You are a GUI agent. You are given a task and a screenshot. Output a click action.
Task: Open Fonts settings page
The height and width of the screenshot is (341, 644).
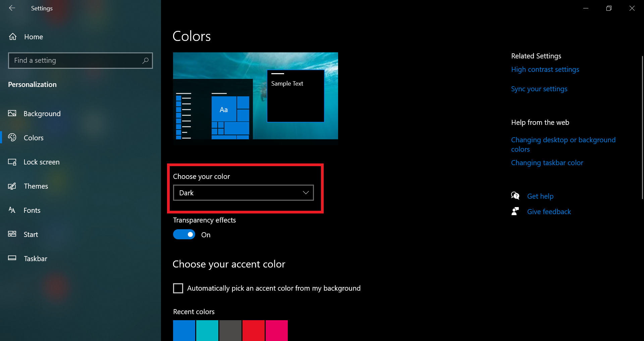[32, 210]
